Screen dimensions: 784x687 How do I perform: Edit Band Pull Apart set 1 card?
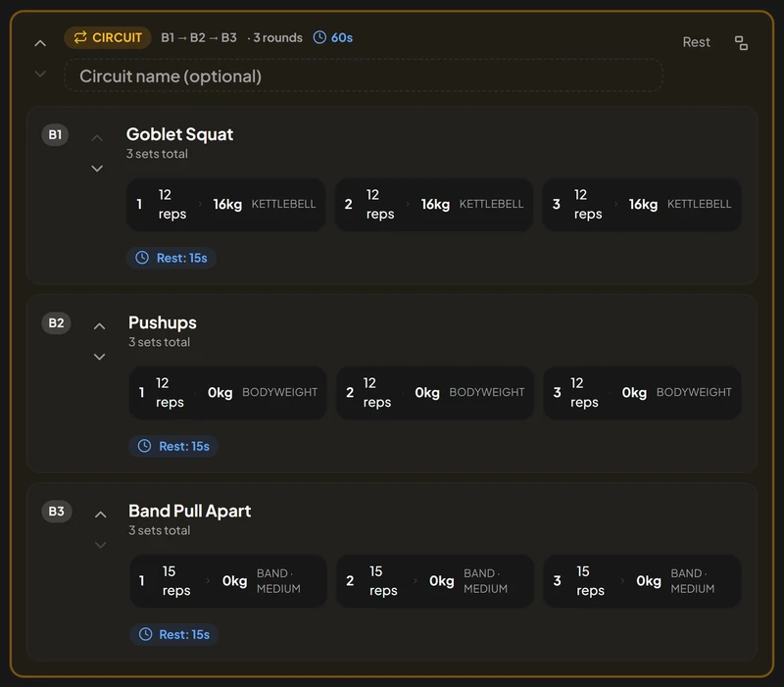point(228,581)
